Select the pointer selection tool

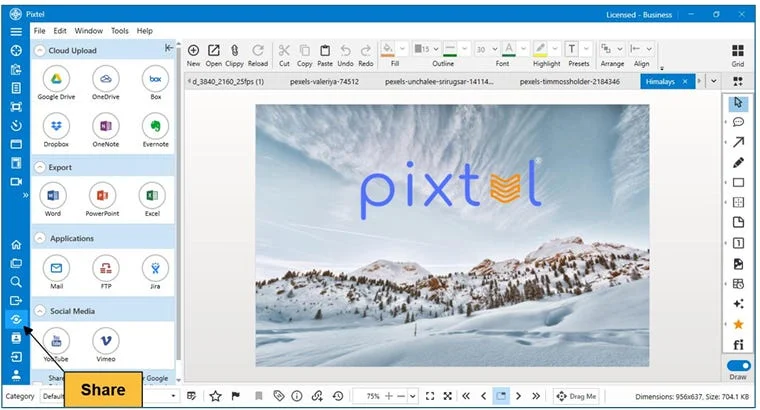click(x=738, y=103)
